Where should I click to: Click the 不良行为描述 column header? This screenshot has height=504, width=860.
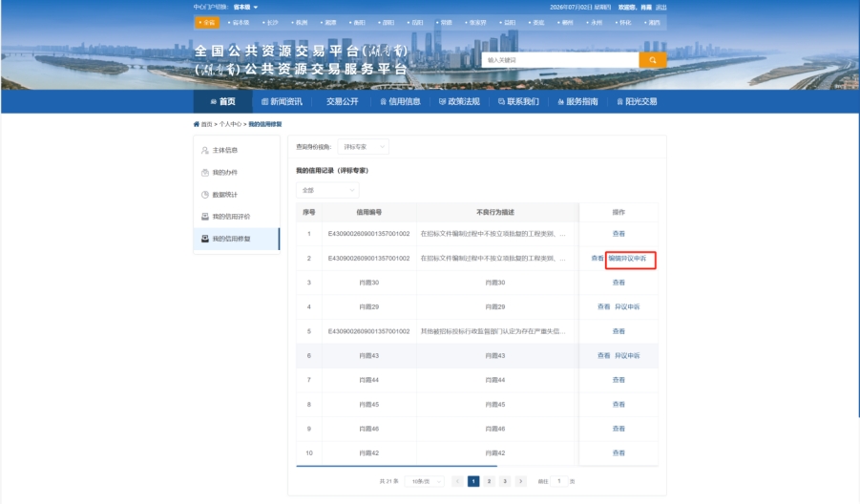coord(495,212)
